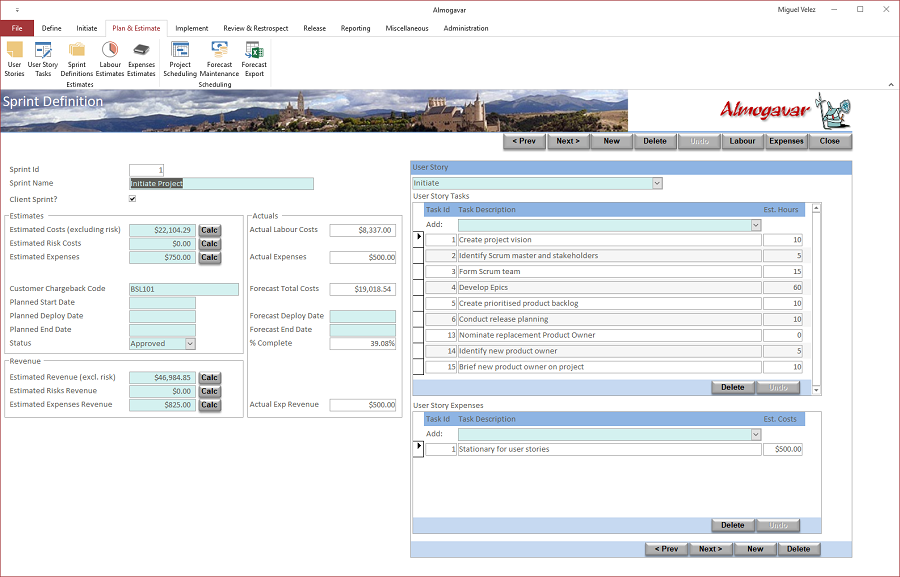Delete the selected User Story Task
This screenshot has height=577, width=900.
732,388
